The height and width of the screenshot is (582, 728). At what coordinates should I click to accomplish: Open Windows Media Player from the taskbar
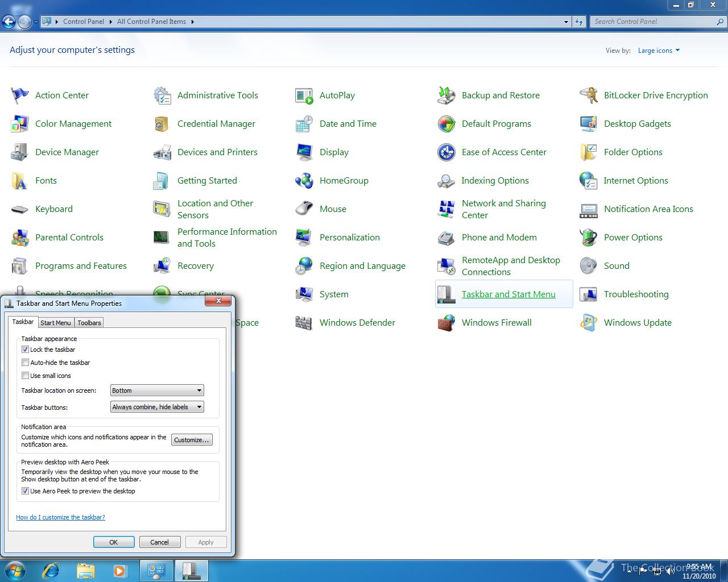point(120,571)
